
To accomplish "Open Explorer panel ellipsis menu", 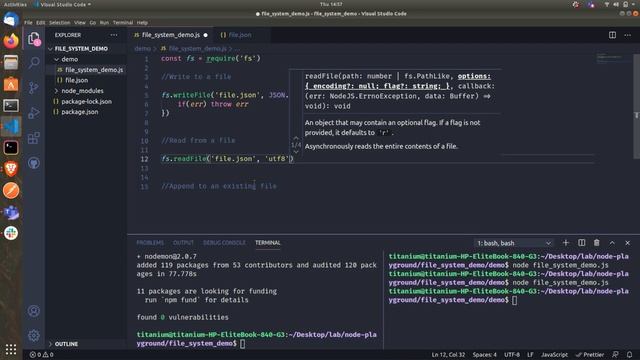I will coord(113,35).
